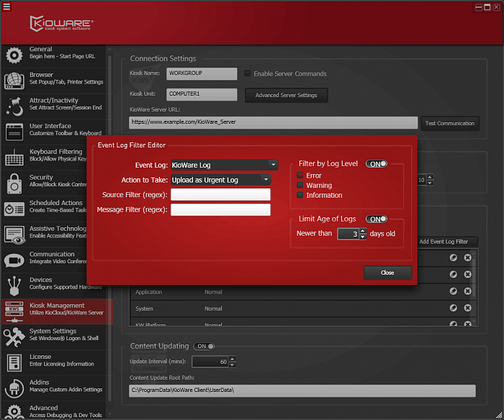Click the Kiosk Unit field
The width and height of the screenshot is (504, 420).
[x=202, y=94]
